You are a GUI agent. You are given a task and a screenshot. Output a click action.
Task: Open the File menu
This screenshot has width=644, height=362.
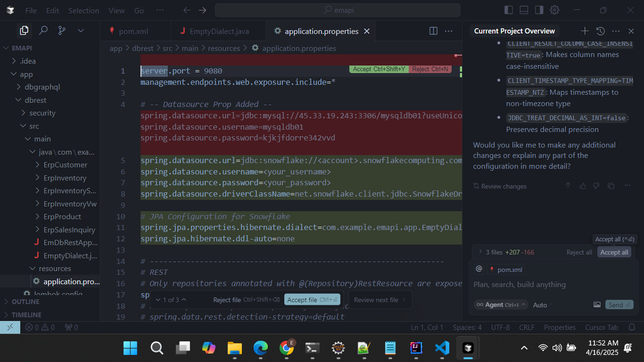(x=31, y=10)
